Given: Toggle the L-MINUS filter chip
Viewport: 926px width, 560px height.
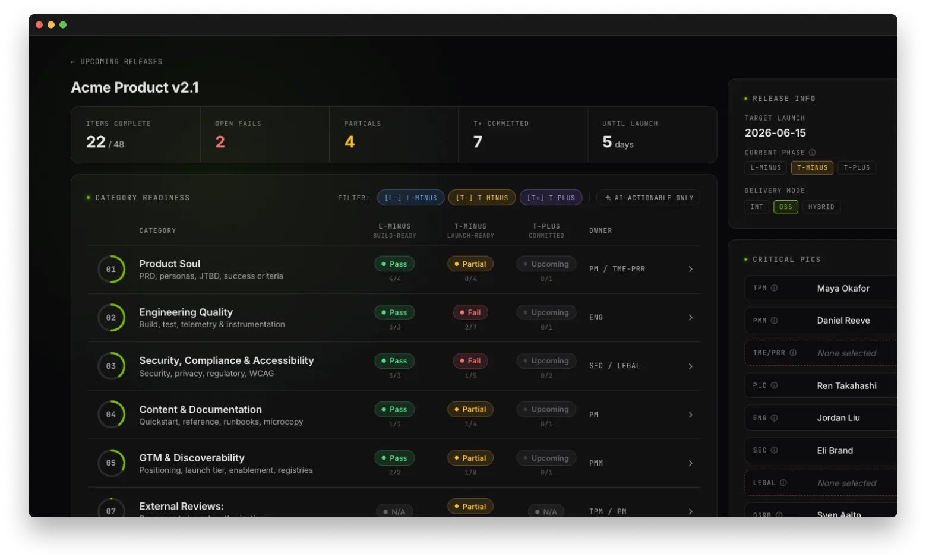Looking at the screenshot, I should [x=410, y=198].
